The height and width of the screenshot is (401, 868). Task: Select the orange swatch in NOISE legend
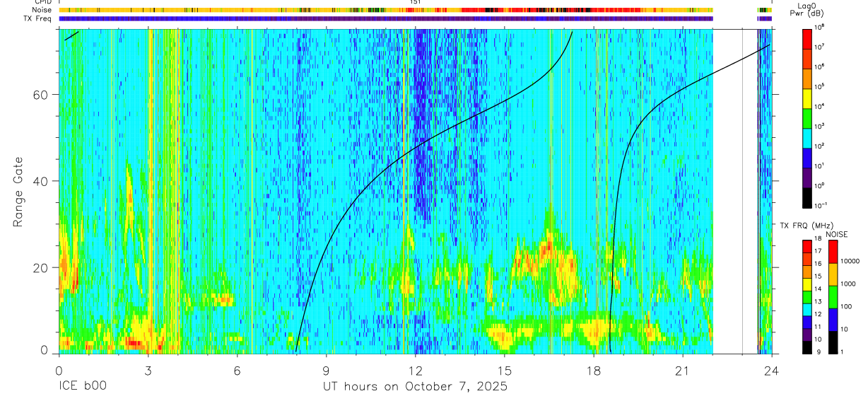(833, 274)
